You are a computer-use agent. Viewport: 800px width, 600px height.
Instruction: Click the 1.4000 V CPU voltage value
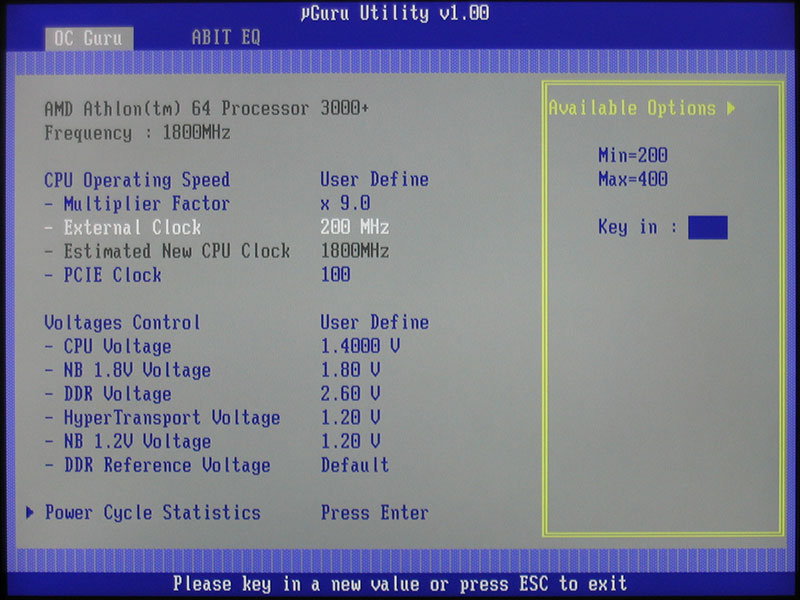coord(360,346)
